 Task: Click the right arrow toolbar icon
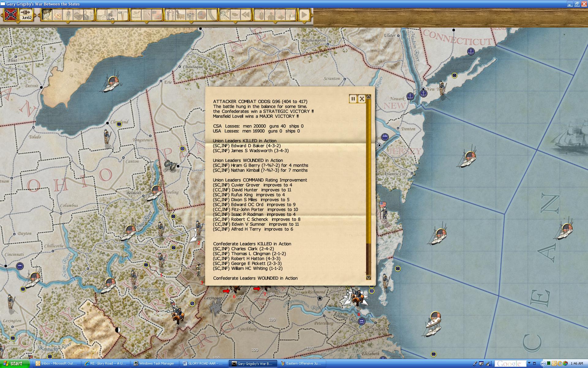tap(280, 15)
